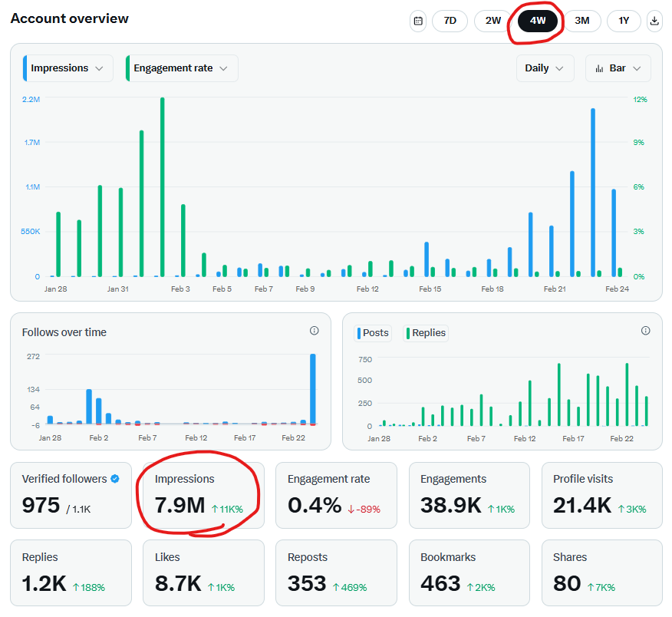Select the 4W time range tab

tap(537, 21)
